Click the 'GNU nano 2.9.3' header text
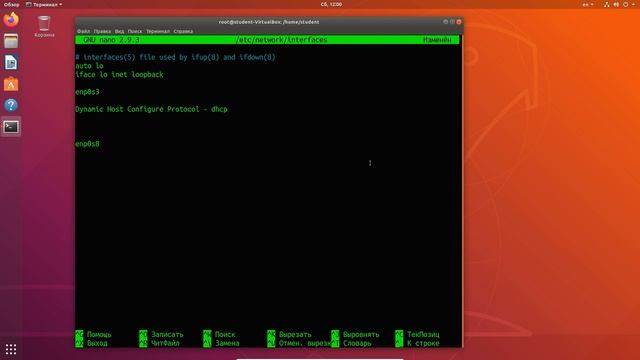640x360 pixels. tap(111, 40)
